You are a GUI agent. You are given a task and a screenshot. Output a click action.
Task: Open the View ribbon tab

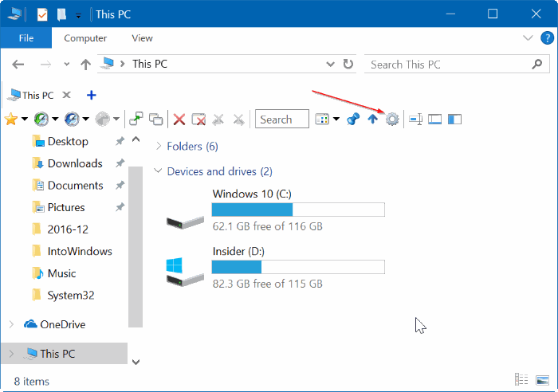coord(142,38)
